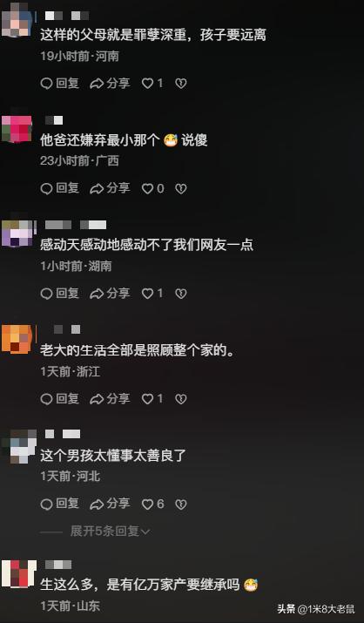Dislike the 湖南 comment with broken heart
This screenshot has height=623, width=364.
(x=181, y=294)
